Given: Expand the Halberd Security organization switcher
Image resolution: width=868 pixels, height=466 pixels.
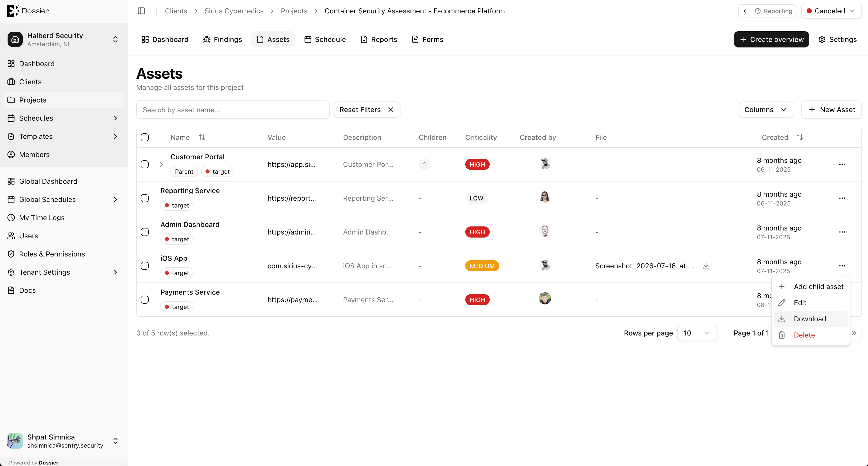Looking at the screenshot, I should (x=63, y=39).
